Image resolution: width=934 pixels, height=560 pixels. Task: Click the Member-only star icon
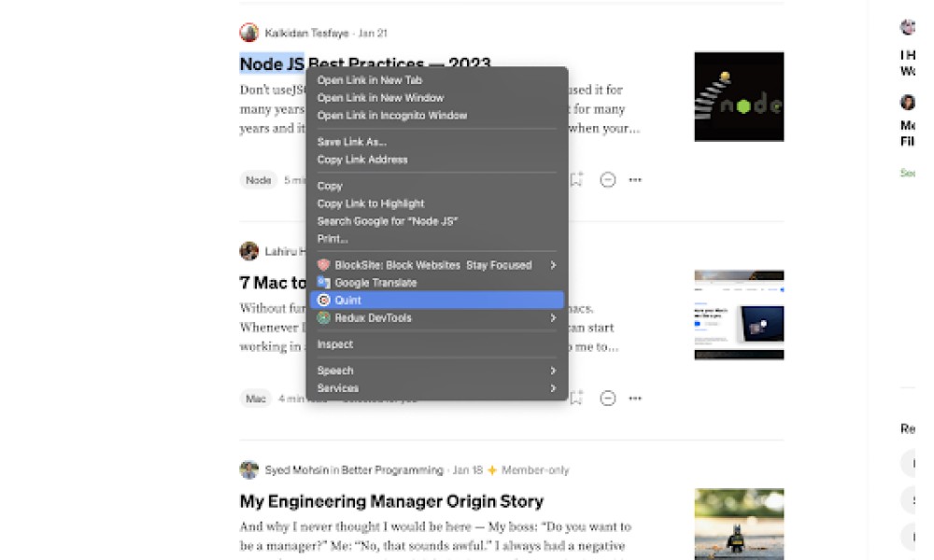pos(492,470)
